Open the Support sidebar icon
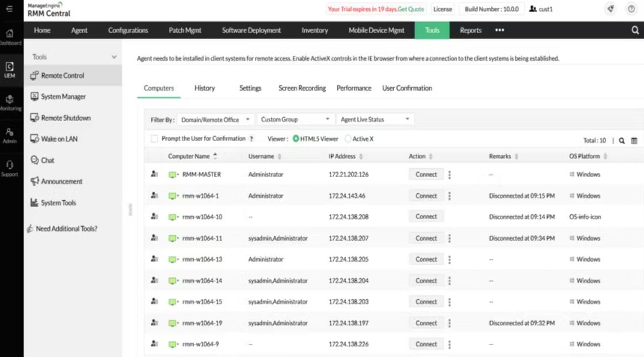 (10, 169)
